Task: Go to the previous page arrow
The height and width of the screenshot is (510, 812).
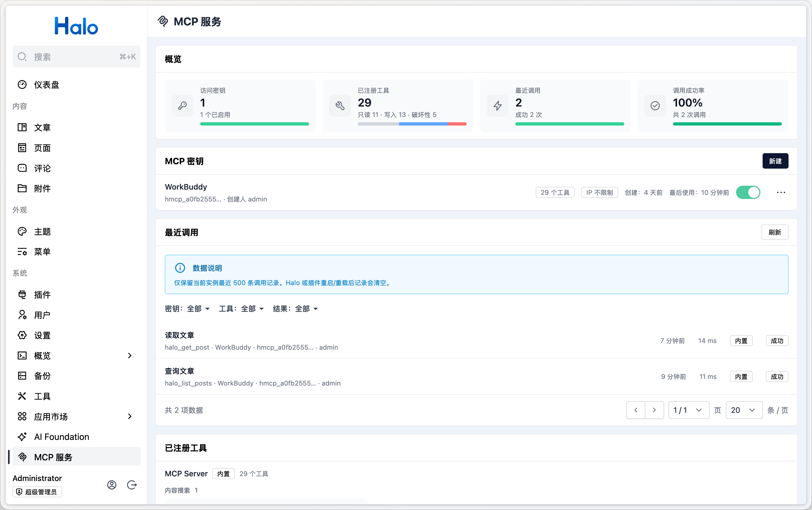Action: tap(636, 410)
